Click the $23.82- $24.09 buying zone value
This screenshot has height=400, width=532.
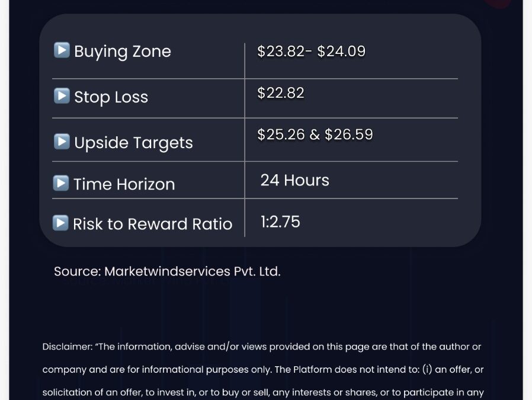coord(312,51)
